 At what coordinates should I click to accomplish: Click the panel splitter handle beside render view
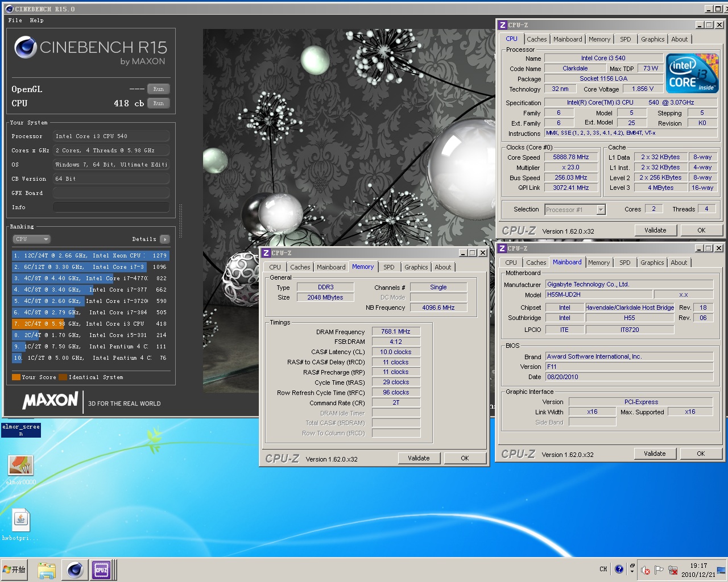pos(181,221)
